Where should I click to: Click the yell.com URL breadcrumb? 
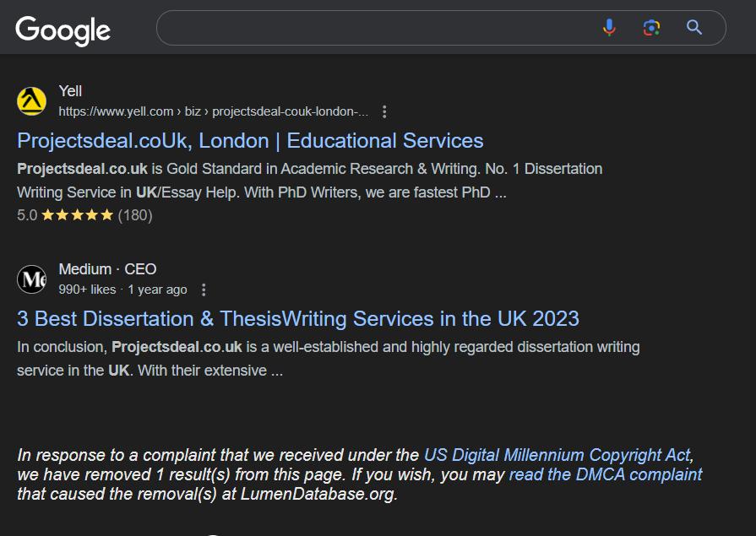tap(213, 111)
